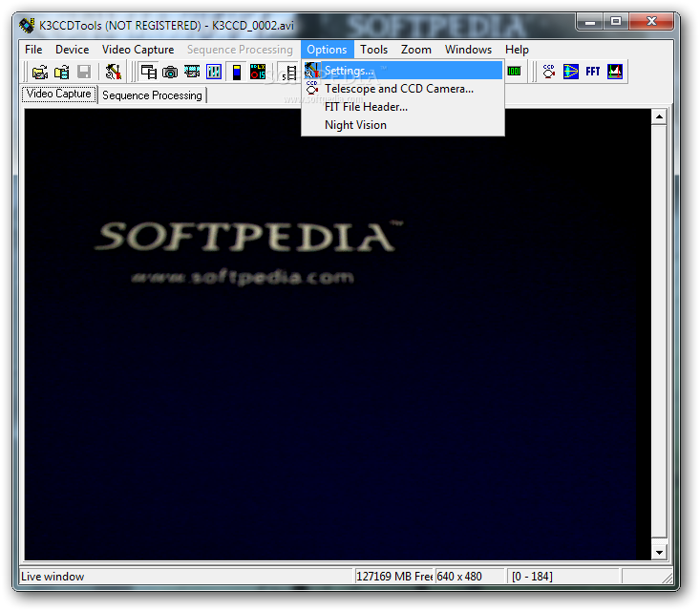Switch to the Sequence Processing tab
Viewport: 700px width, 611px height.
152,95
